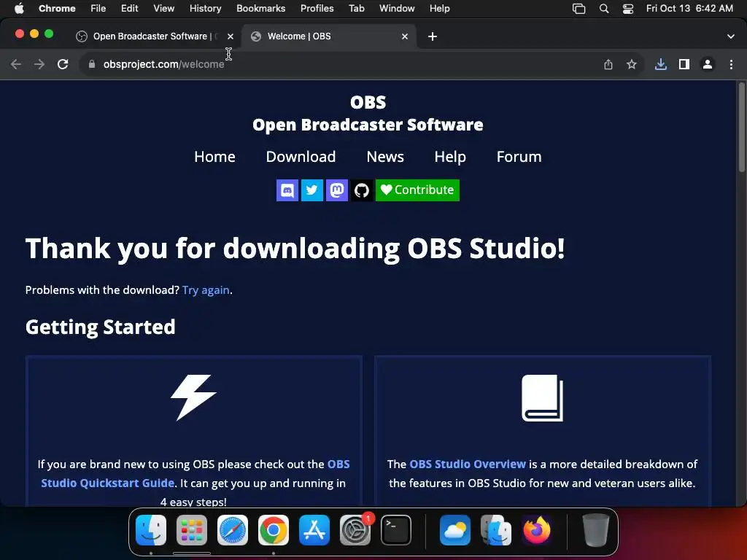Open the Tab menu
Viewport: 747px width, 560px height.
(x=356, y=9)
